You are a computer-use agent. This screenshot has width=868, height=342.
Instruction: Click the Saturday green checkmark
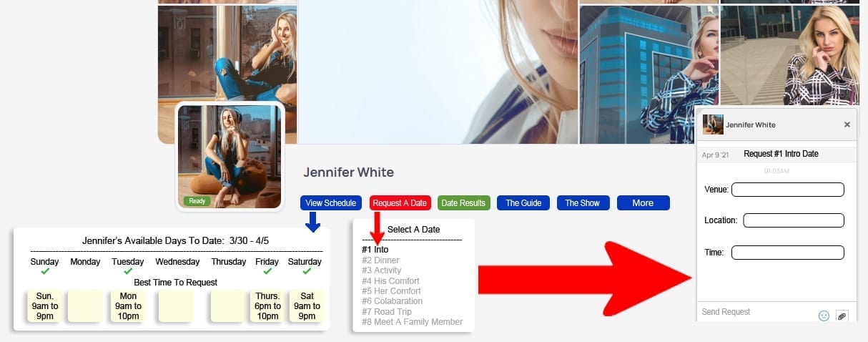(307, 272)
